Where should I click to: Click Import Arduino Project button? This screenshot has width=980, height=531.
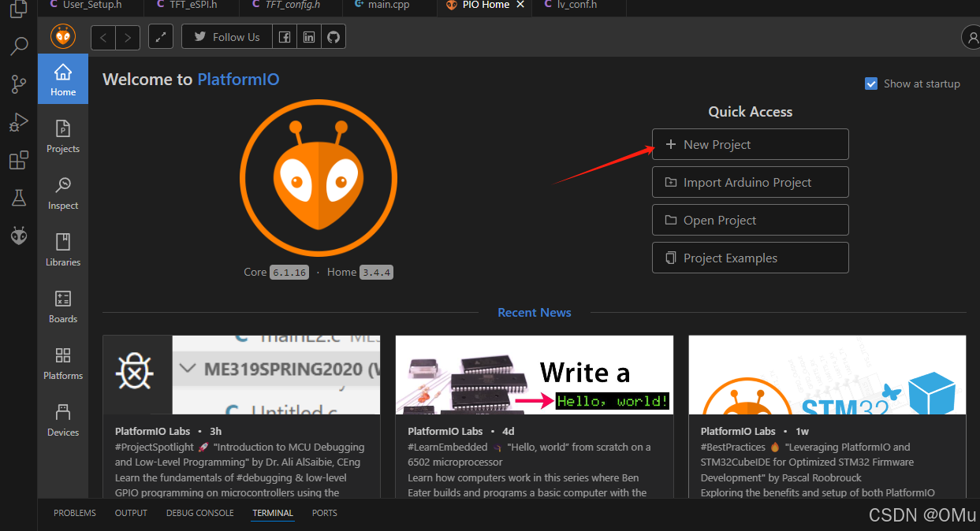[x=751, y=182]
